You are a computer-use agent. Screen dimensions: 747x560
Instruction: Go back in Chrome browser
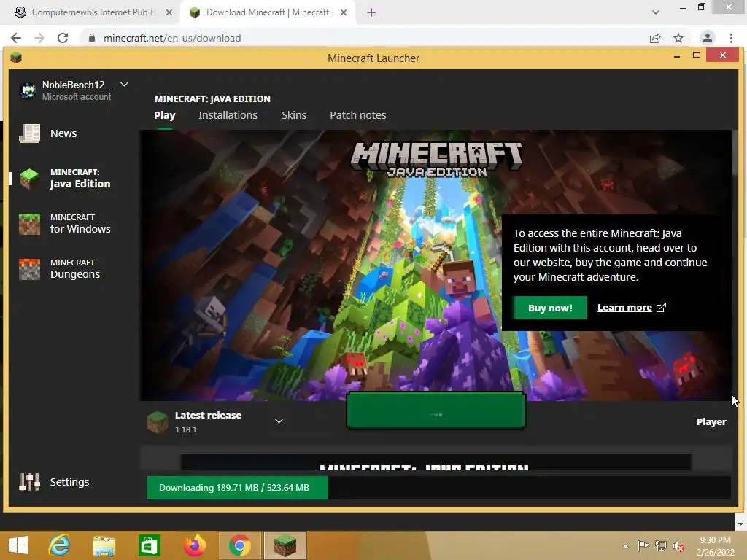pyautogui.click(x=16, y=38)
